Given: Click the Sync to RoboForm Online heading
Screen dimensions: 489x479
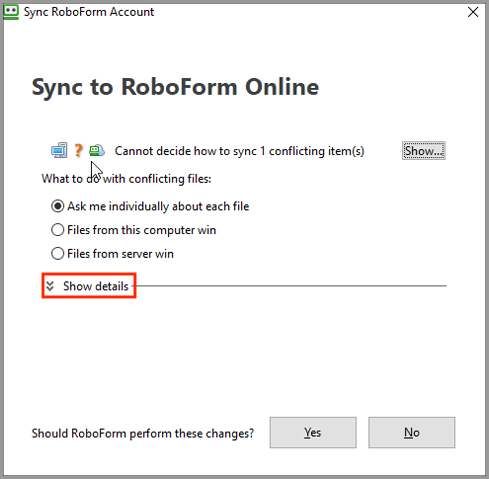Looking at the screenshot, I should point(175,87).
